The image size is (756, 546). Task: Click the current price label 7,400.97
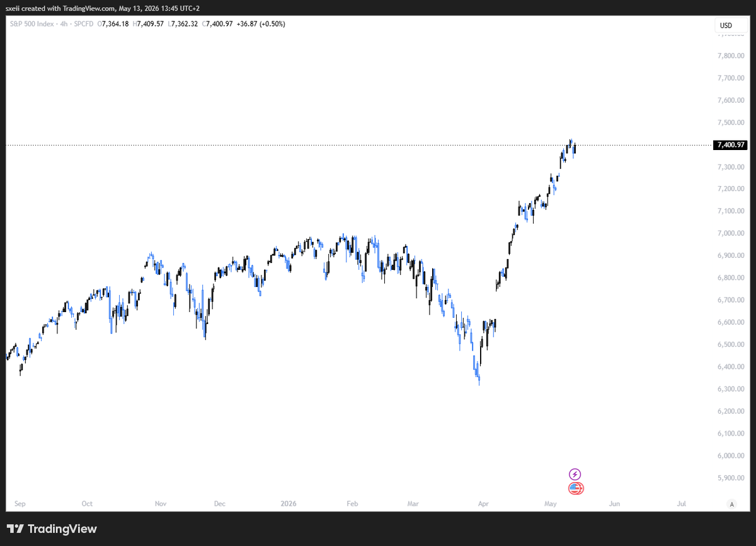(731, 145)
